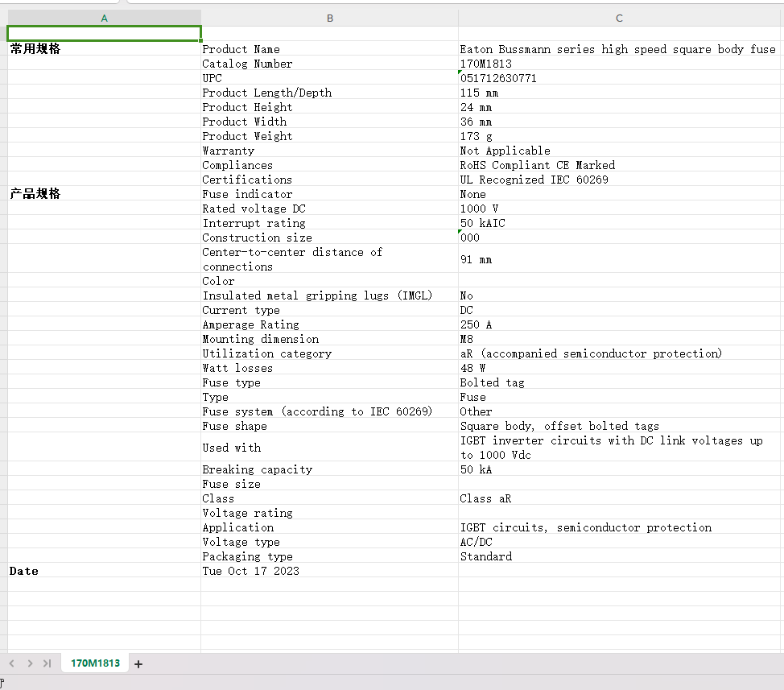Go to previous sheet arrow
The height and width of the screenshot is (690, 784).
pyautogui.click(x=12, y=663)
